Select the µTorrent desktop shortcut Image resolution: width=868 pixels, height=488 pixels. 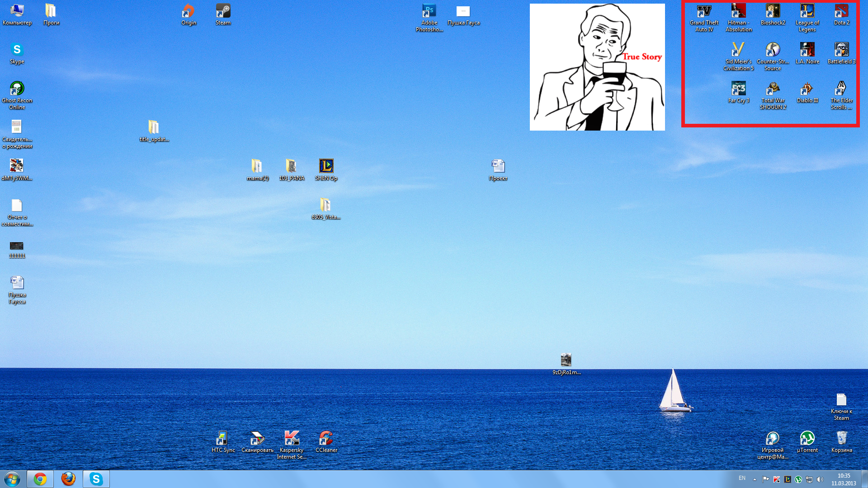click(x=807, y=439)
